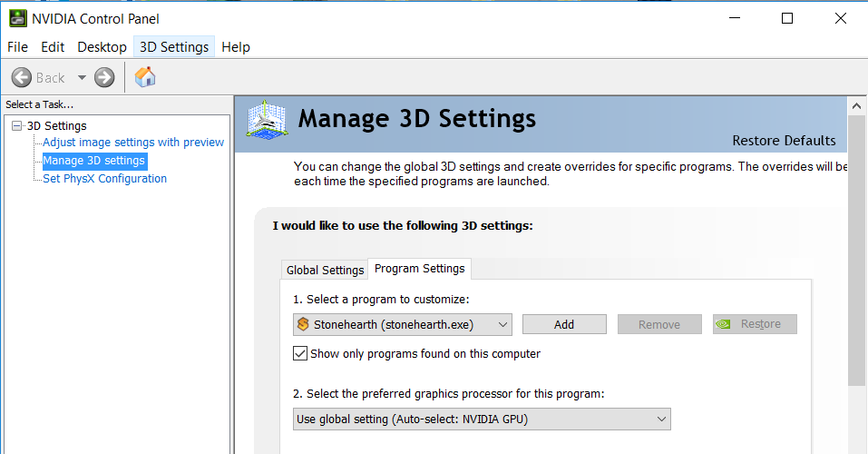Click the Manage 3D Settings header icon
This screenshot has height=454, width=868.
point(268,120)
